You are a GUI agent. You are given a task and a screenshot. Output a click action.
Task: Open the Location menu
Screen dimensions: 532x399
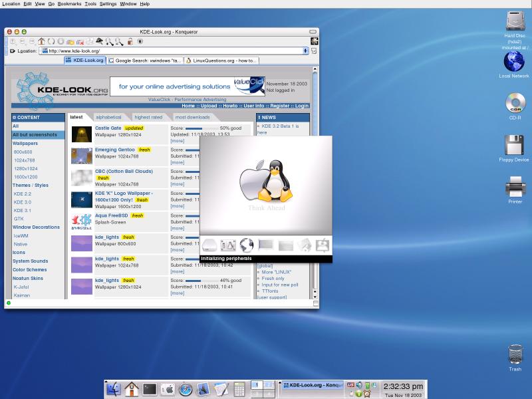pos(11,4)
